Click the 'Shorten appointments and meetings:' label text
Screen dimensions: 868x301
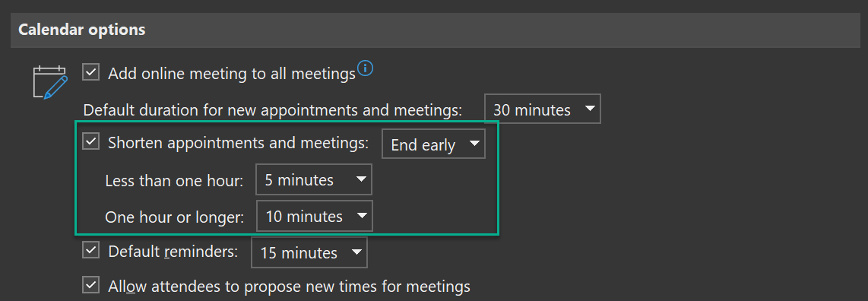click(x=239, y=143)
